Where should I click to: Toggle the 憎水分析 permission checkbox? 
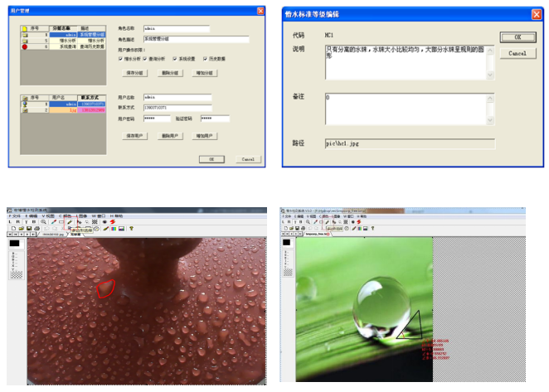click(x=122, y=59)
